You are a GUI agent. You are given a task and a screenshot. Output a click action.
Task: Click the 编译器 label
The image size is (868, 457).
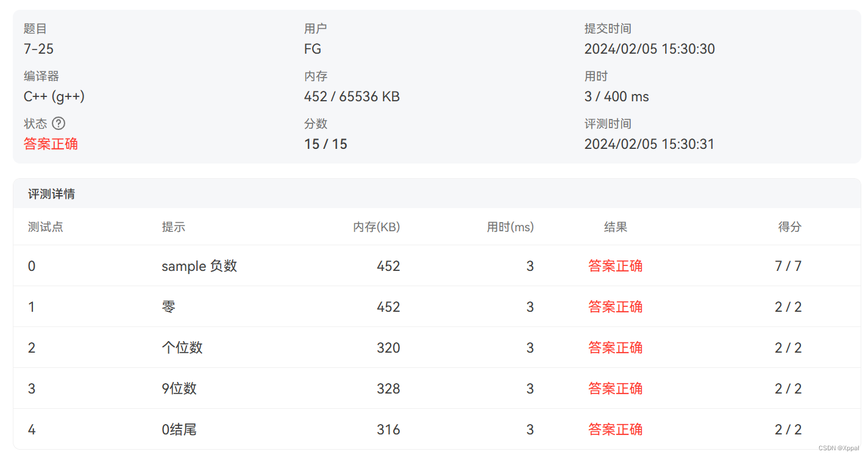pos(41,76)
